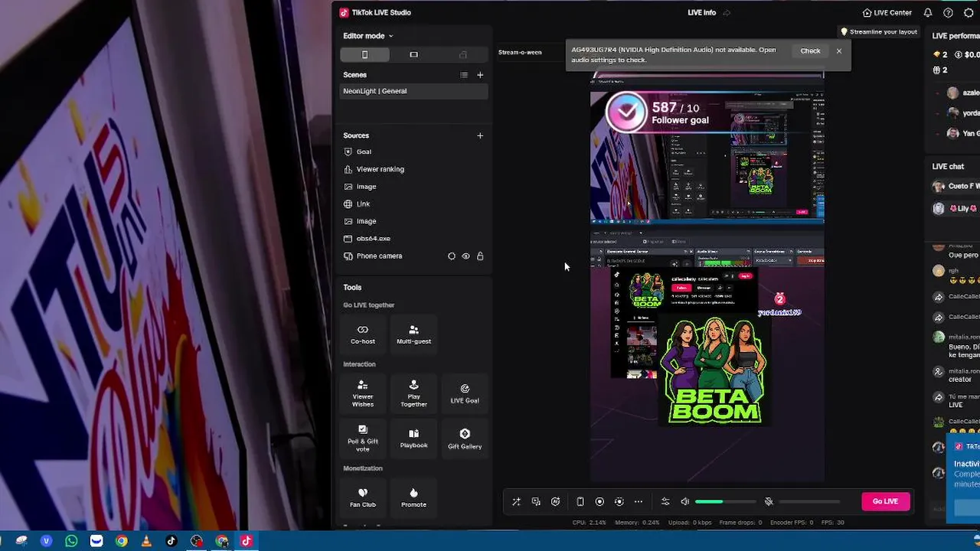Click the Beta Boom logo in preview

click(x=714, y=371)
